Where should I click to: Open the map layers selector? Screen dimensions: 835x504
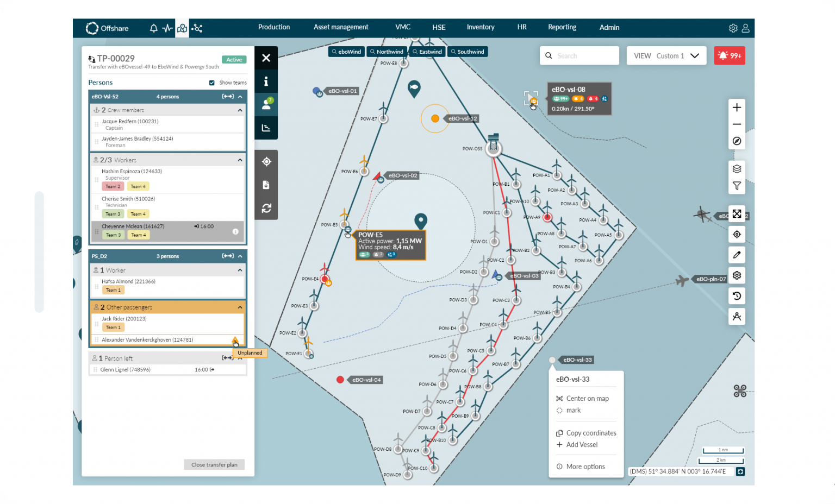coord(737,168)
